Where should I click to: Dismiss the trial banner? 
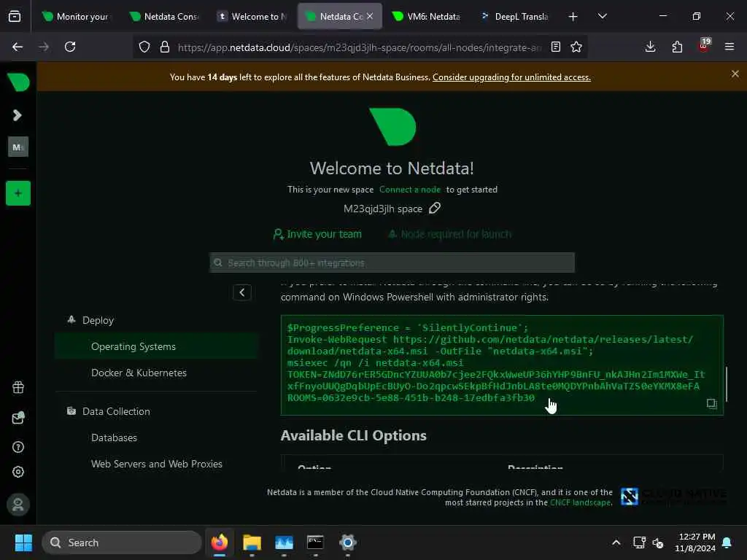pyautogui.click(x=735, y=74)
